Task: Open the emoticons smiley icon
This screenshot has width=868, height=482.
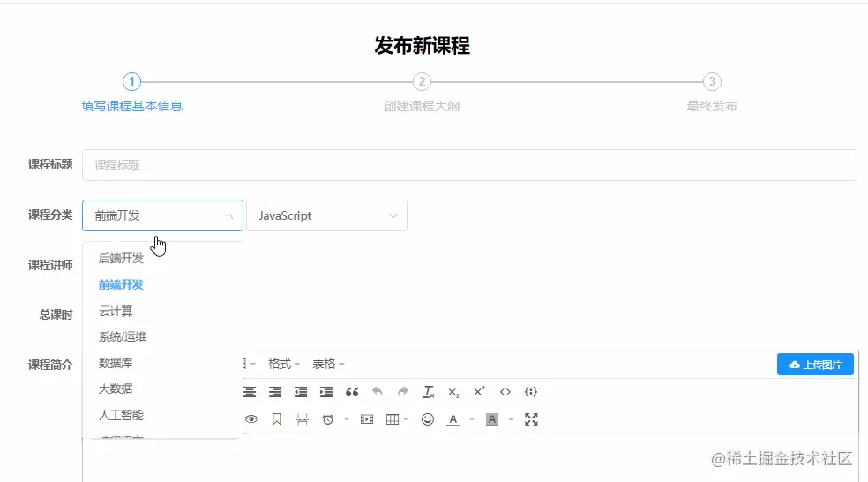Action: [x=427, y=419]
